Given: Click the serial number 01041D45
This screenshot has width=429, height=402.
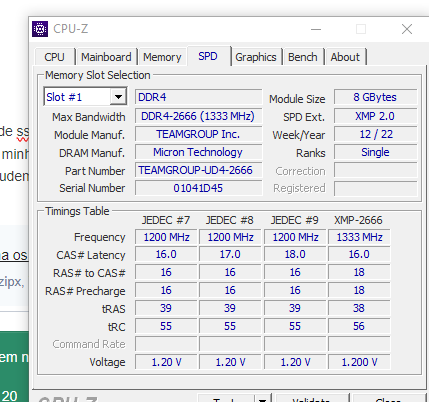Looking at the screenshot, I should tap(198, 188).
